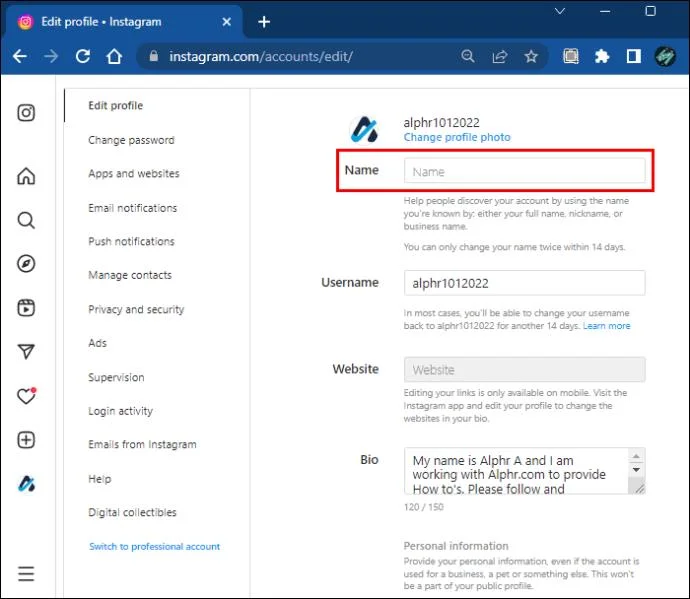Open Manage contacts settings
The image size is (690, 599).
pos(130,275)
